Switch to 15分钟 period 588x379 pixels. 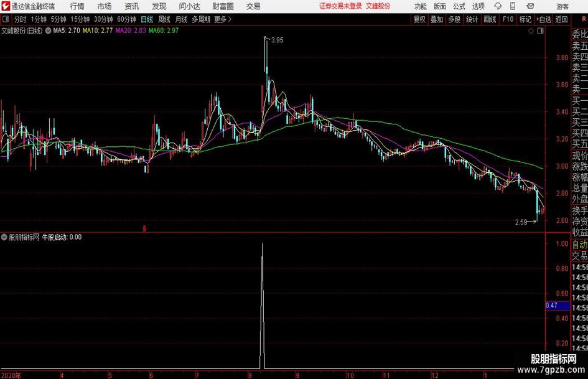(80, 19)
